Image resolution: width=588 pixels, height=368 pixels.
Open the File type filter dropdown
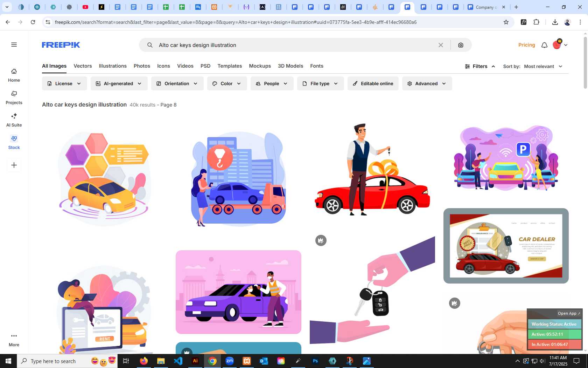tap(320, 83)
